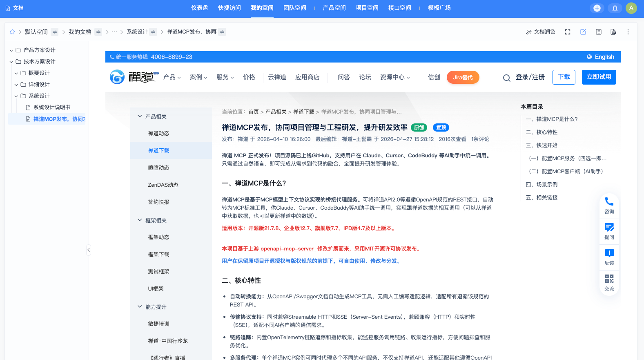The height and width of the screenshot is (360, 644).
Task: Collapse the 框架相关 section
Action: click(x=140, y=220)
